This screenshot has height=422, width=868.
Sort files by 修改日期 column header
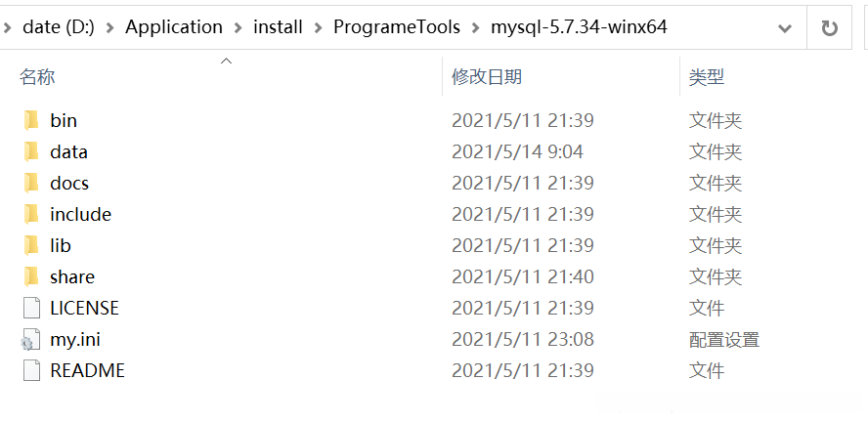[486, 76]
